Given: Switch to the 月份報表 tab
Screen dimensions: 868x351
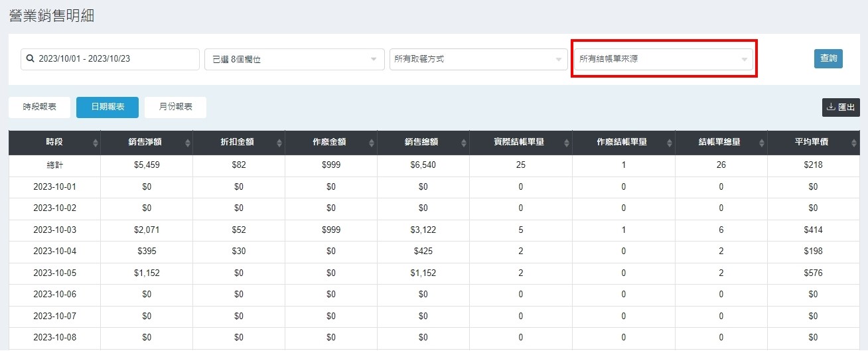Looking at the screenshot, I should [x=175, y=107].
